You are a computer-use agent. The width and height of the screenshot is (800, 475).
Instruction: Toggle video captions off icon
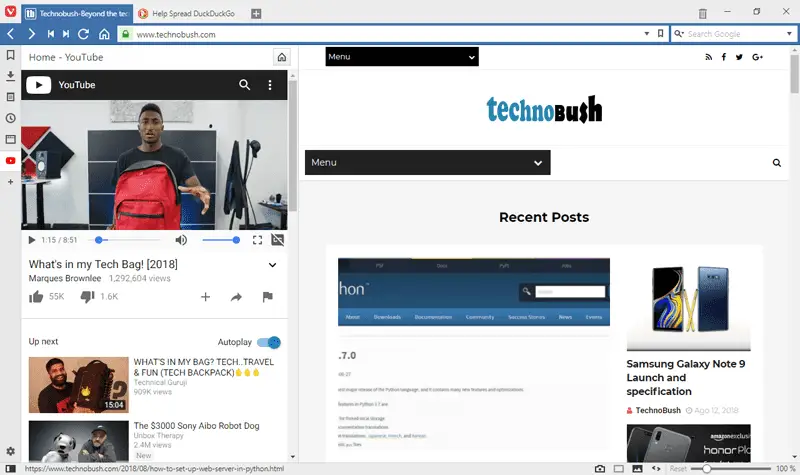click(278, 240)
